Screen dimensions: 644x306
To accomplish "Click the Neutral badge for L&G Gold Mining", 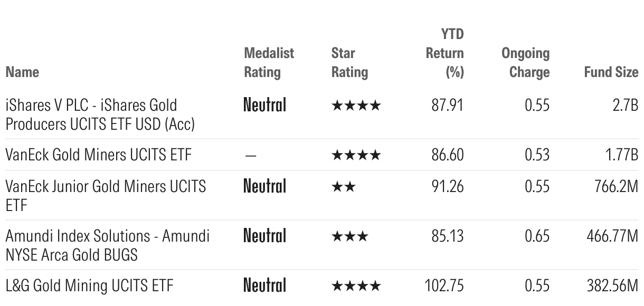I will (264, 285).
